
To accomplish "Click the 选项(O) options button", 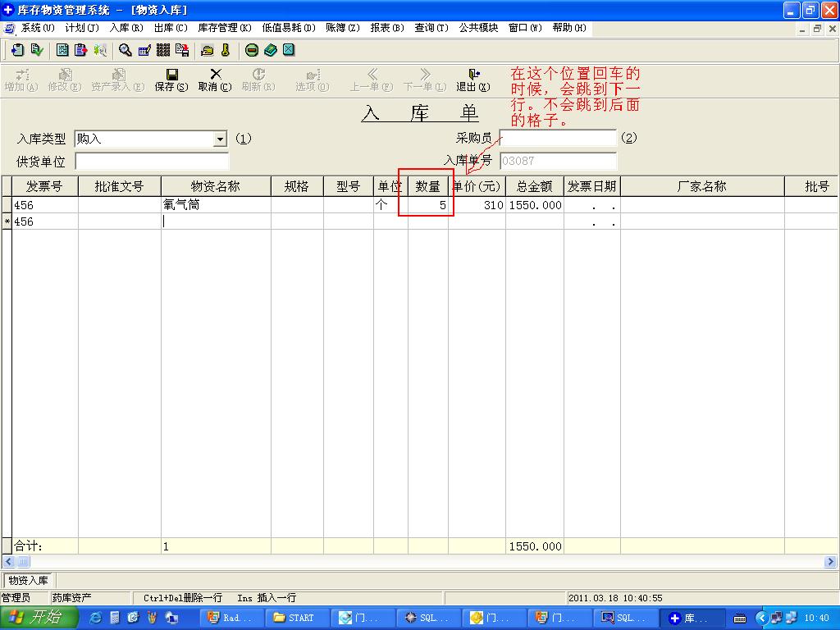I will click(x=313, y=80).
